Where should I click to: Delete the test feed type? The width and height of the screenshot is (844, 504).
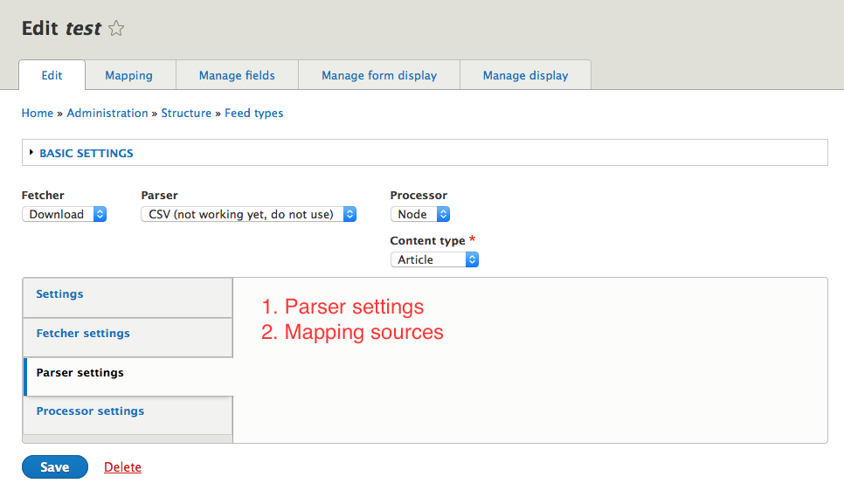tap(122, 466)
